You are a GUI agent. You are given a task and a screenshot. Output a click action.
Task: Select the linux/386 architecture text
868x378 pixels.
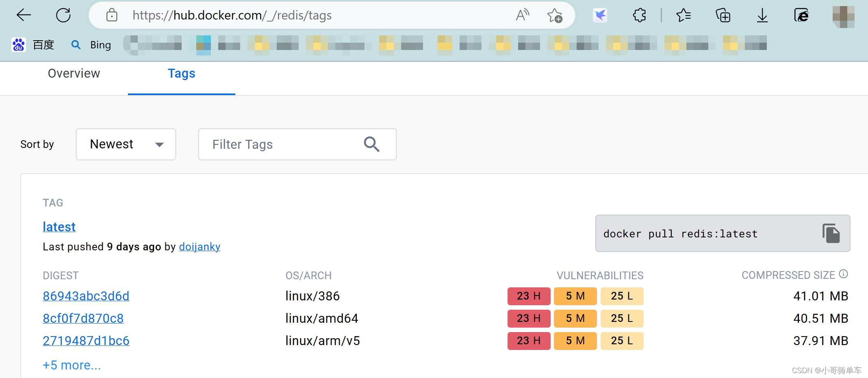312,296
